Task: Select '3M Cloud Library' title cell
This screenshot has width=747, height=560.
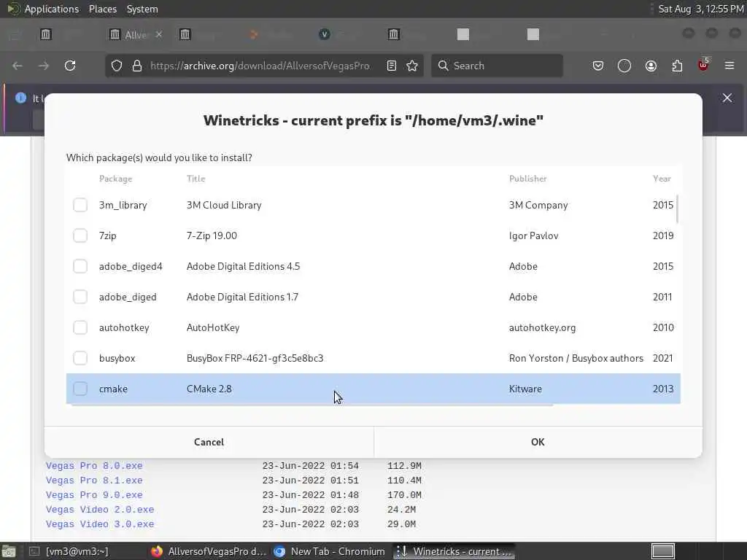Action: (224, 205)
